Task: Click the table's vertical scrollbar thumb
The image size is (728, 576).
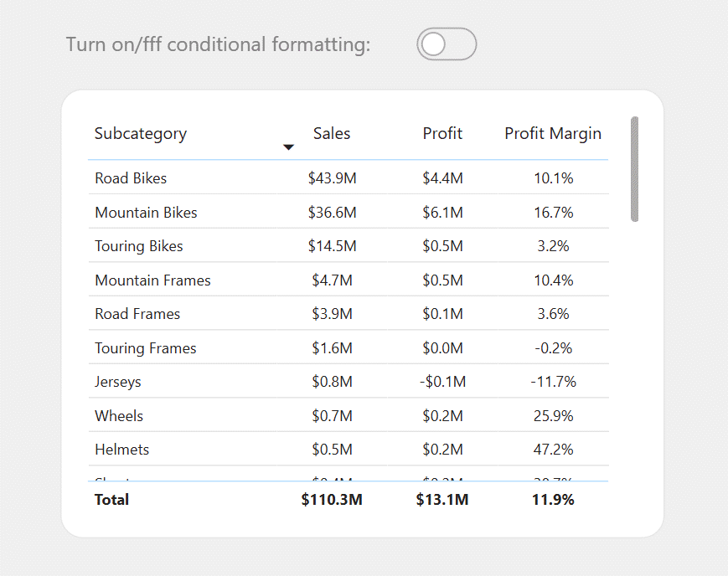Action: pos(634,169)
